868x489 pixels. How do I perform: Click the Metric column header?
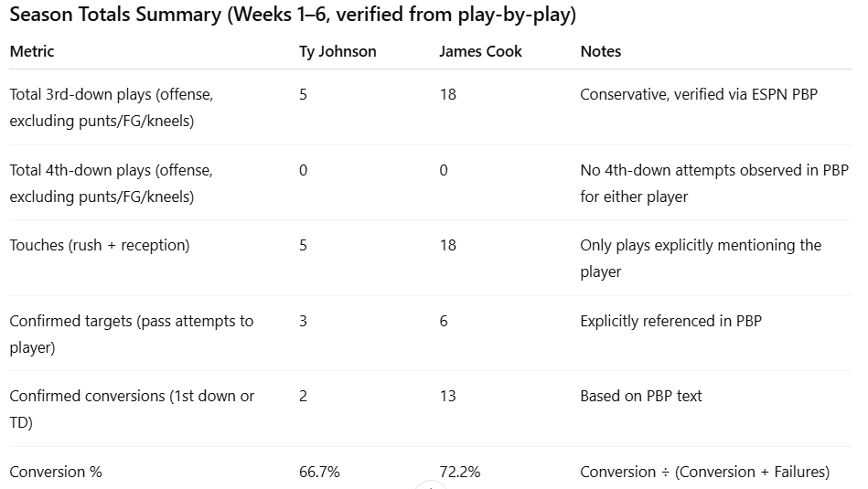point(32,51)
